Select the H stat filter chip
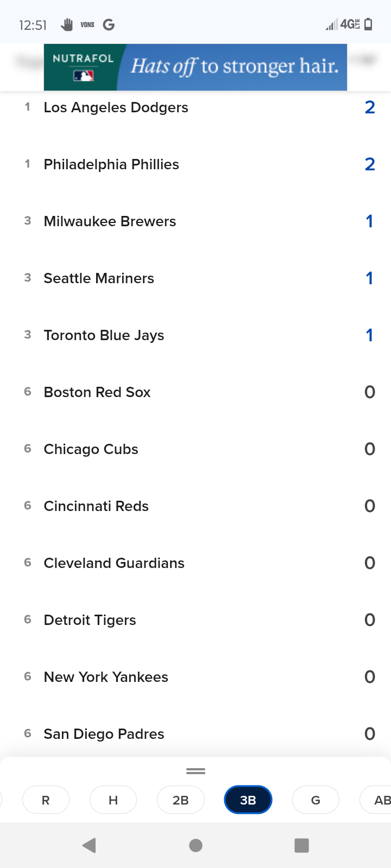The width and height of the screenshot is (391, 868). point(113,800)
